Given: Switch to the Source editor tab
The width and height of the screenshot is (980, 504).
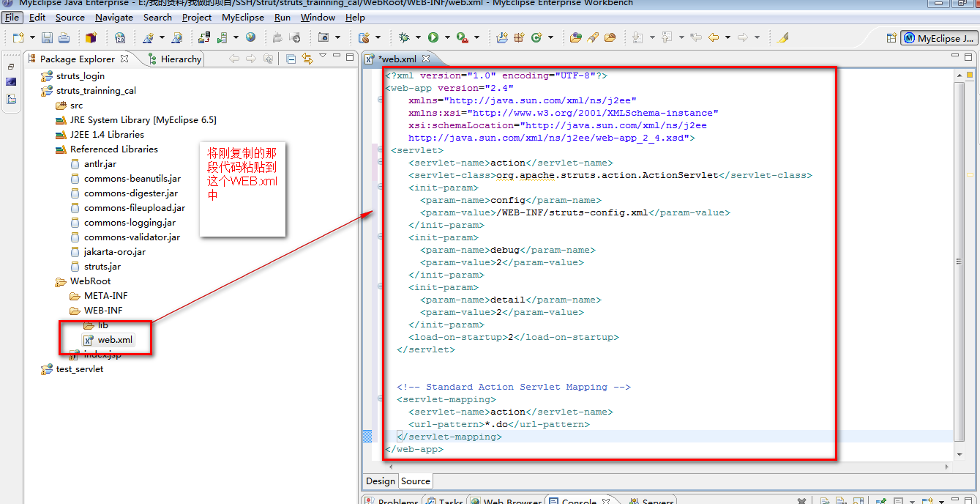Looking at the screenshot, I should pos(416,481).
